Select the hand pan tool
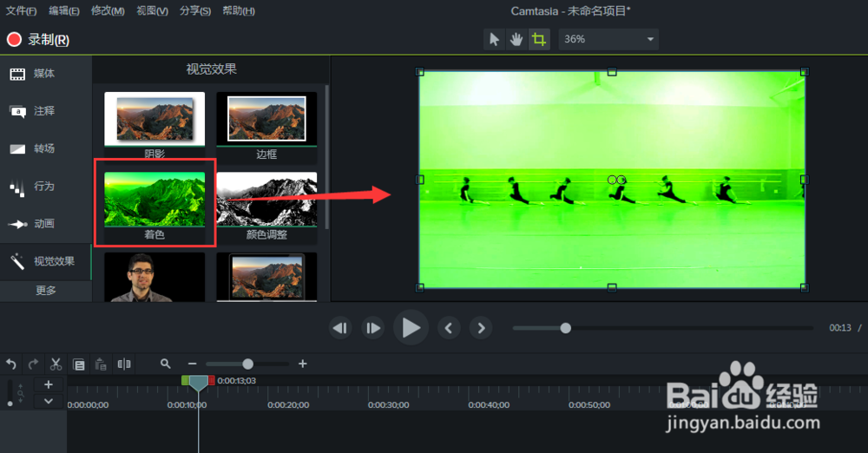The image size is (868, 453). (x=516, y=39)
